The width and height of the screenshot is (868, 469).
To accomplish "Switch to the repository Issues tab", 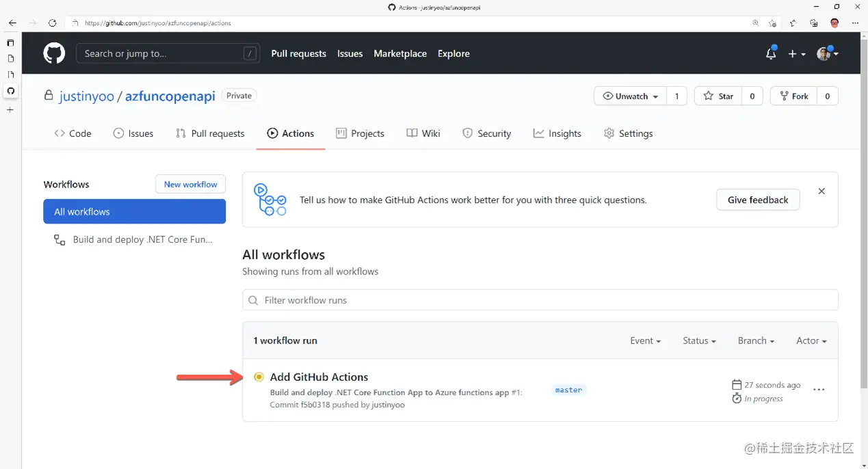I will tap(133, 133).
